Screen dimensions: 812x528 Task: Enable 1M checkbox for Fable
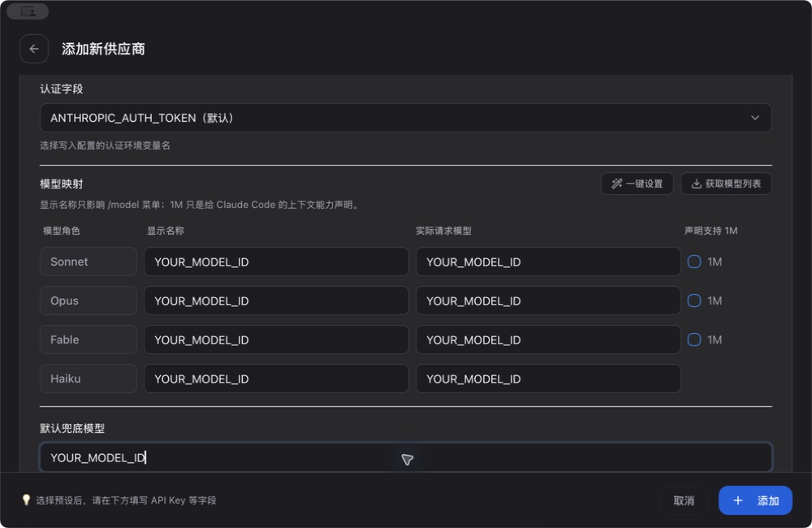click(694, 340)
